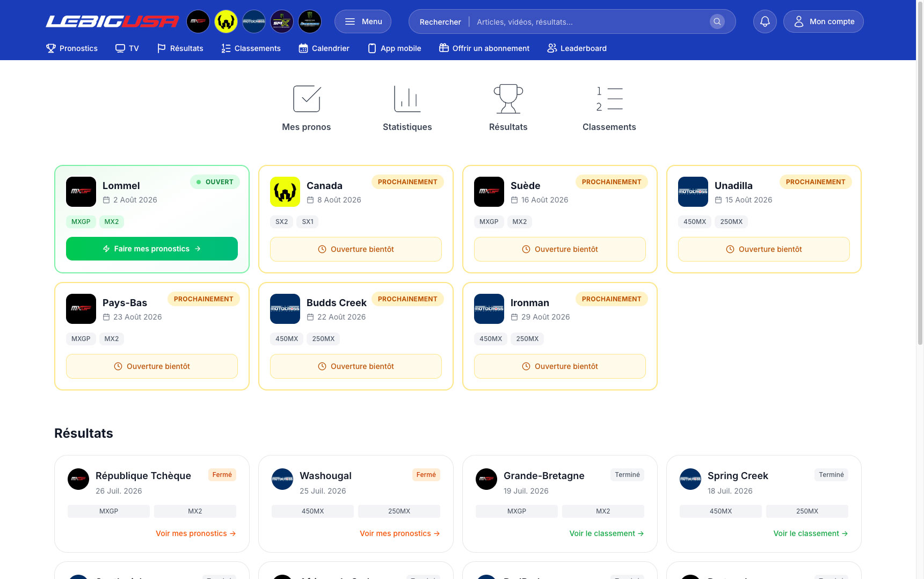924x579 pixels.
Task: Click Ouverture bientôt on Suède card
Action: [x=560, y=249]
